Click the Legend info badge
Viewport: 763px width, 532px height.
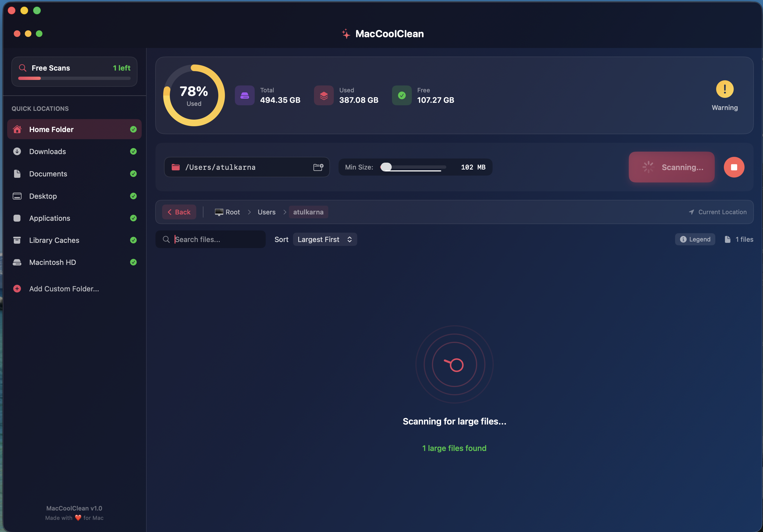click(695, 239)
